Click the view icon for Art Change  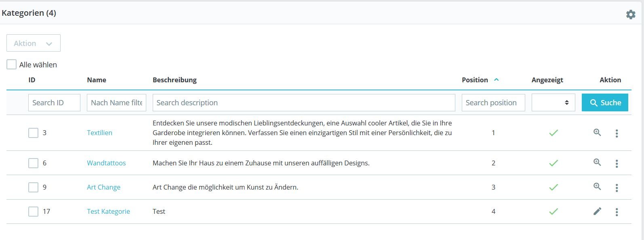pyautogui.click(x=597, y=187)
